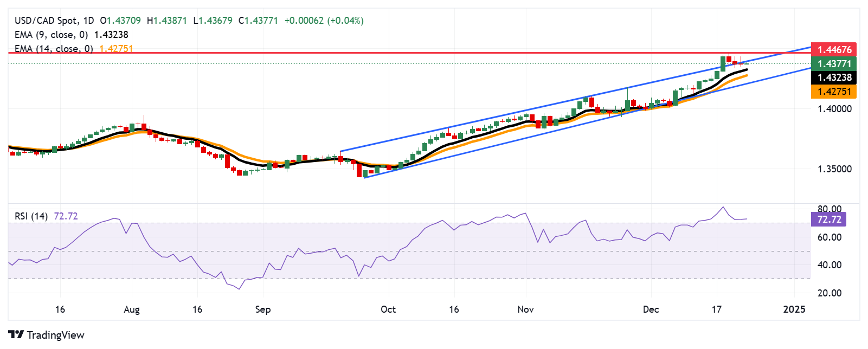Click the 1.35000 price axis label

(x=834, y=169)
